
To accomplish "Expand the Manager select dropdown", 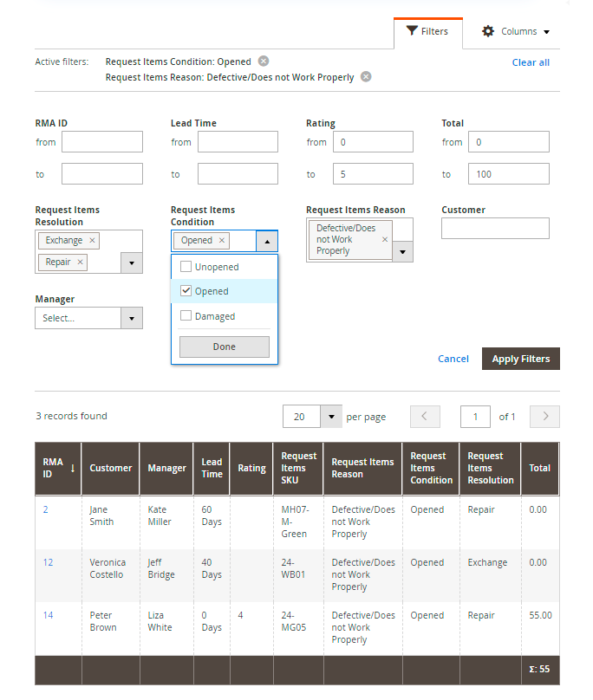I will pyautogui.click(x=132, y=318).
